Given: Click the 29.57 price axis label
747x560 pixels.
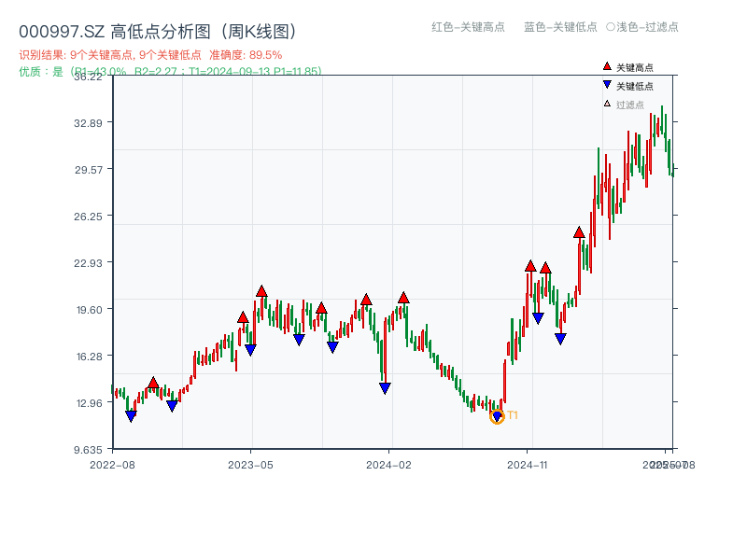Looking at the screenshot, I should coord(88,170).
